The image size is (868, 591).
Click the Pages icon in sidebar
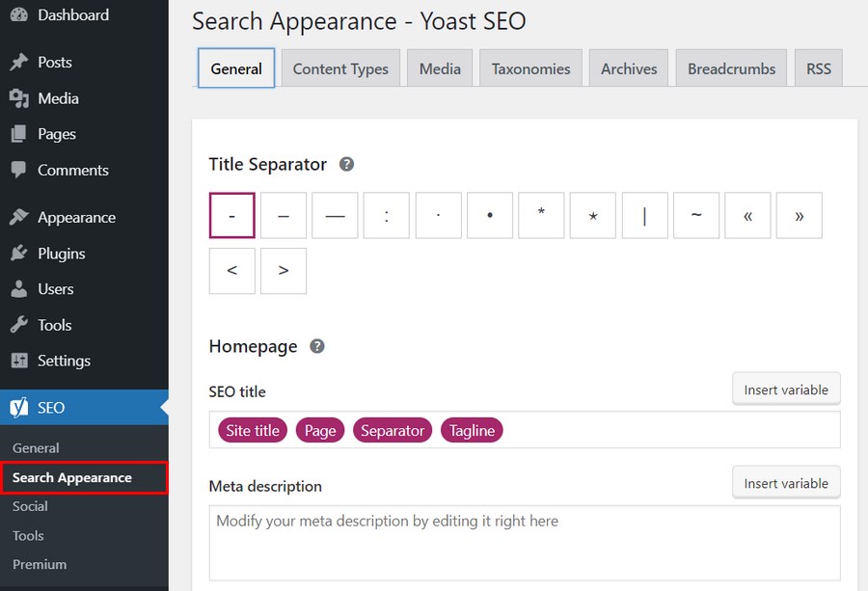pos(19,134)
